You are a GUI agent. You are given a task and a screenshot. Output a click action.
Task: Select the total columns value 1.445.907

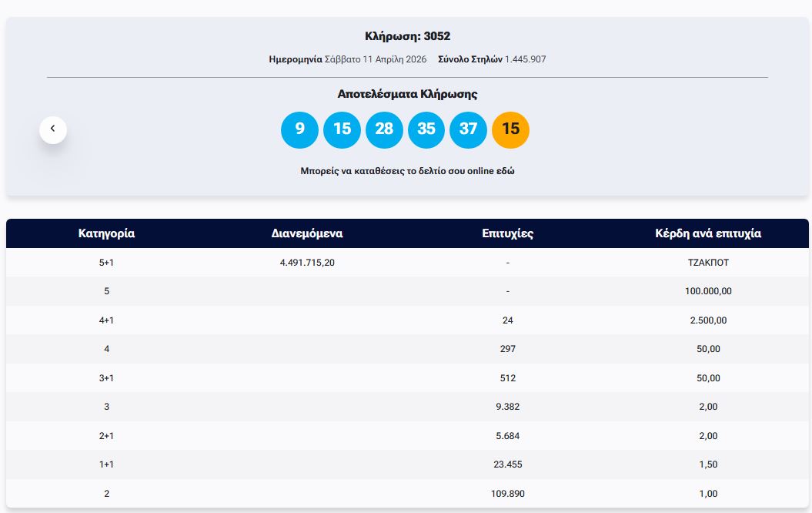coord(525,59)
